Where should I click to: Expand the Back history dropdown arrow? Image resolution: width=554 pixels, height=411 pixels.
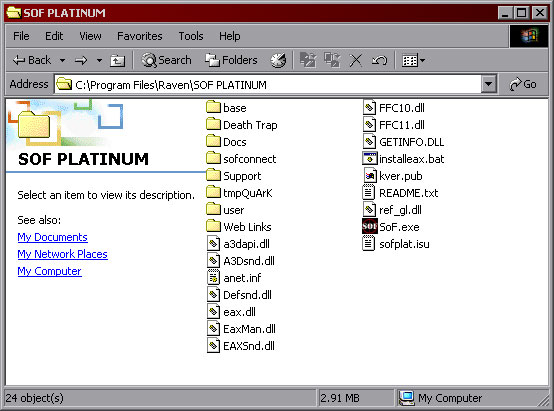point(63,60)
